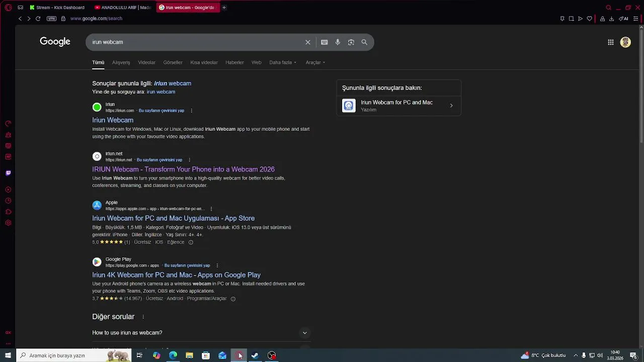This screenshot has width=644, height=362.
Task: Open the on-screen keyboard input tool
Action: point(325,42)
